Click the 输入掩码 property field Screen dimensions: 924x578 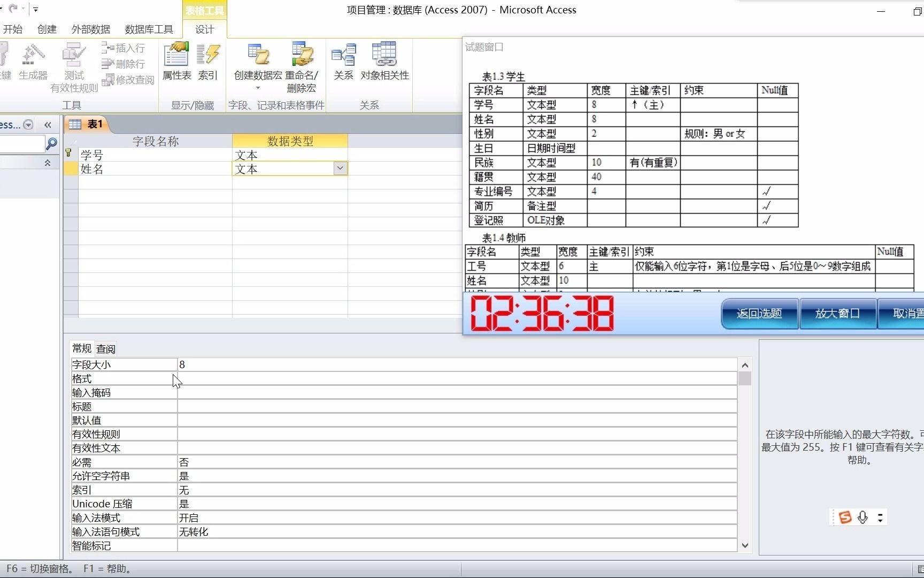[x=457, y=392]
